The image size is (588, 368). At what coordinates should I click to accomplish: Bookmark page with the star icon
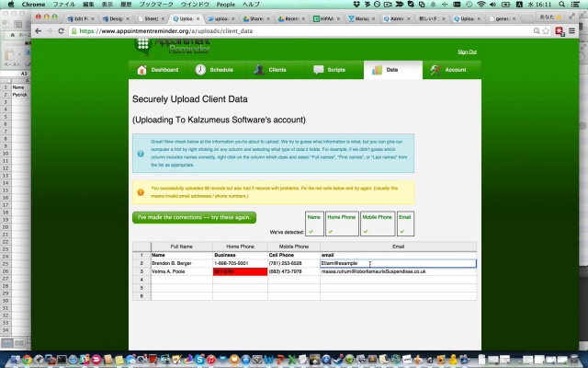tap(546, 30)
